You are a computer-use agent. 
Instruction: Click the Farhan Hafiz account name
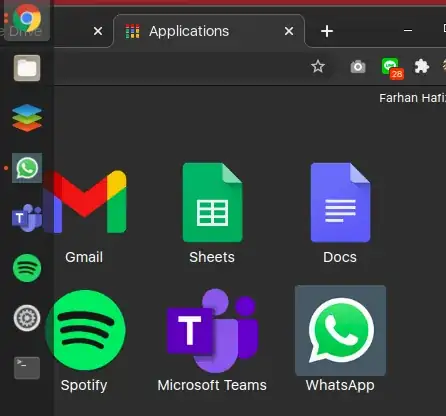[x=412, y=98]
